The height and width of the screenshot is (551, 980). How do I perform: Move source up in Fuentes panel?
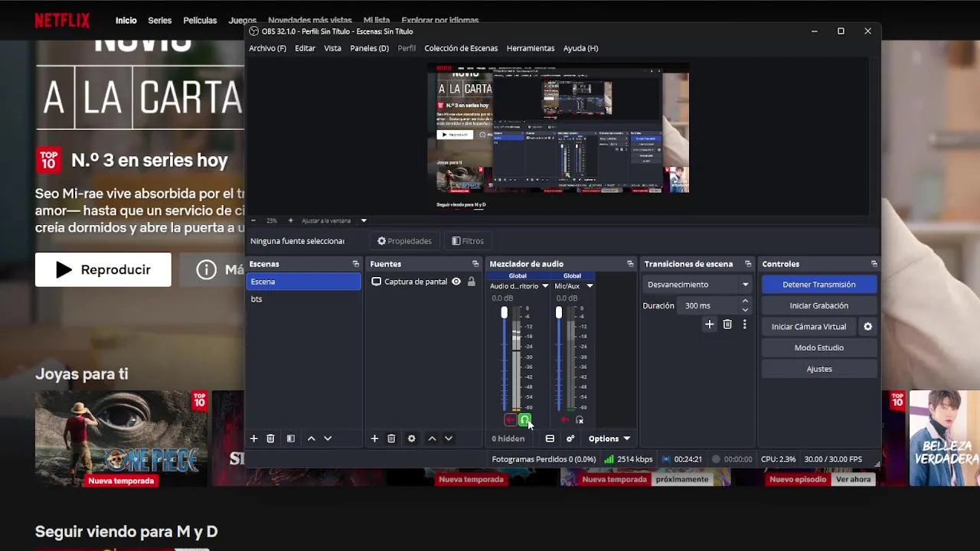(432, 439)
